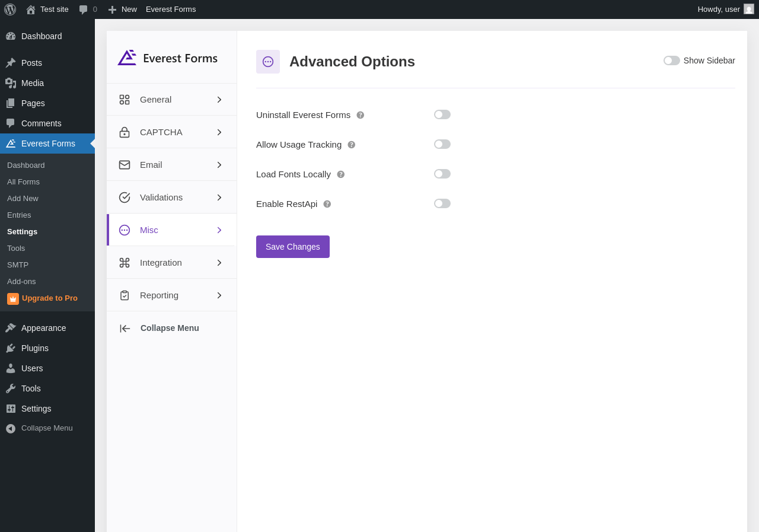Click the Everest Forms mountain logo

(x=127, y=58)
